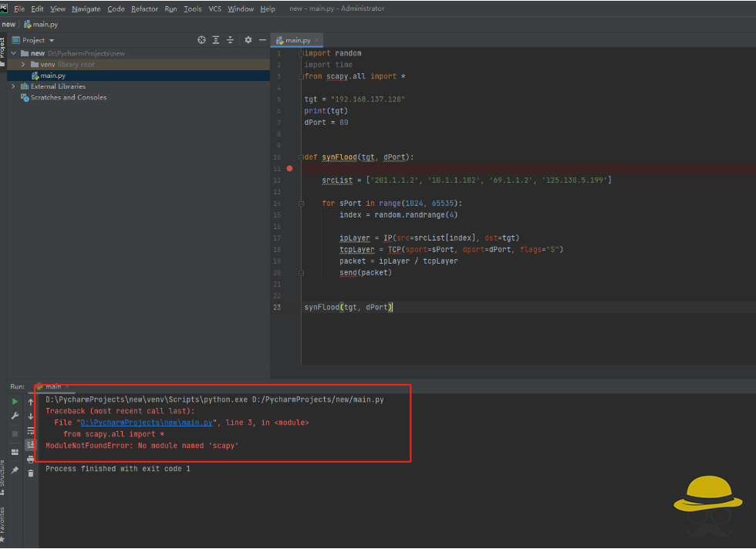
Task: Close the main.py editor tab
Action: [x=317, y=40]
